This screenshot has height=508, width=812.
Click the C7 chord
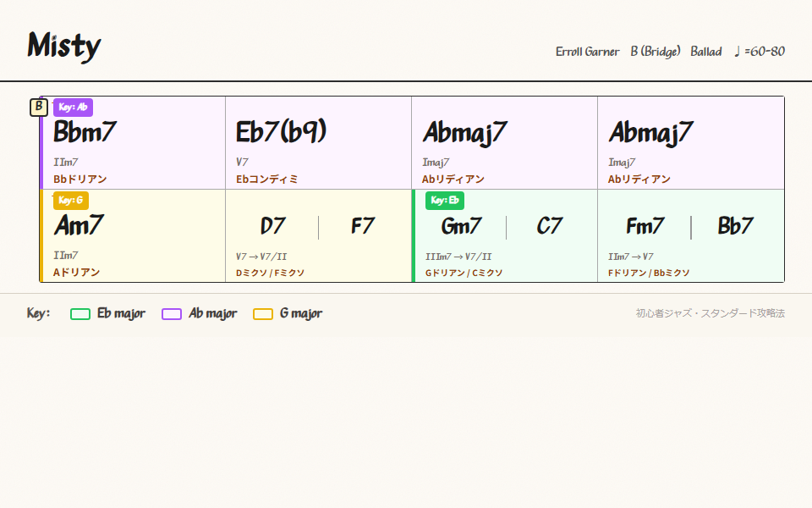click(550, 226)
